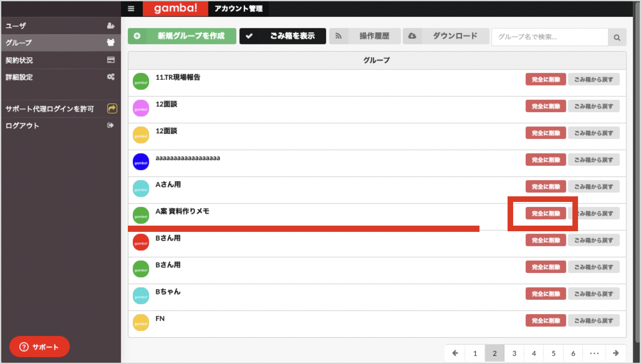Screen dimensions: 641x364
Task: Click the user icon beside ユーザ
Action: pos(111,26)
